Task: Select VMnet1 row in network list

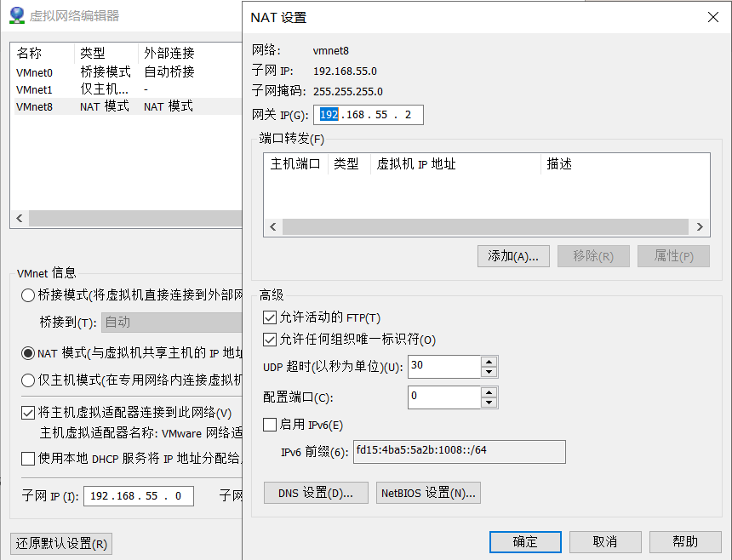Action: click(x=128, y=89)
